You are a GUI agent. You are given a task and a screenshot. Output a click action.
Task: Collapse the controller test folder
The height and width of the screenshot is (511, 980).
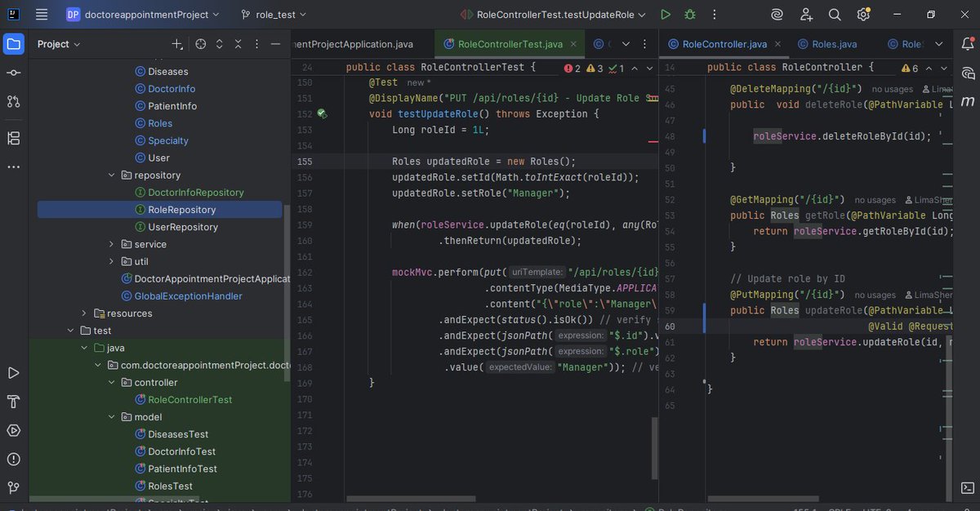click(x=112, y=383)
